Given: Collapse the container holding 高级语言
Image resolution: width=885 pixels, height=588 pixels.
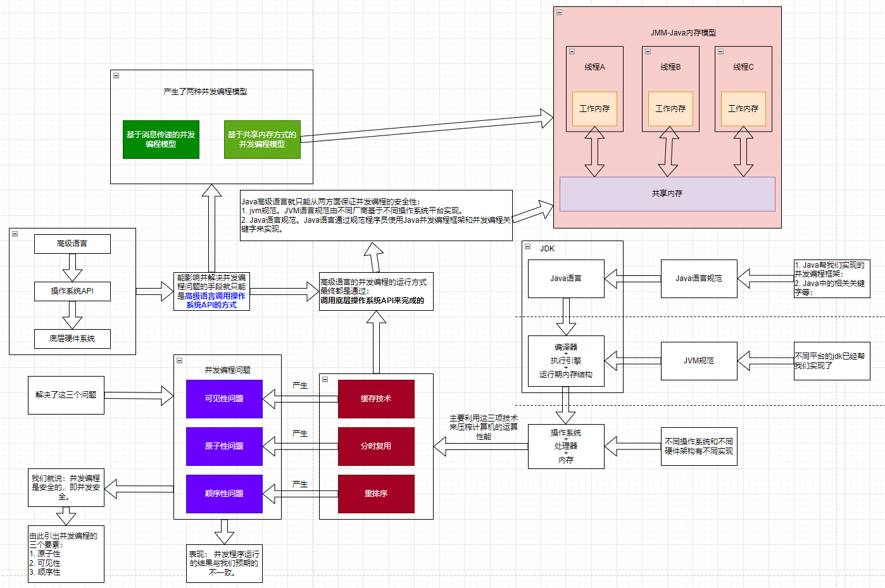Looking at the screenshot, I should pos(15,234).
